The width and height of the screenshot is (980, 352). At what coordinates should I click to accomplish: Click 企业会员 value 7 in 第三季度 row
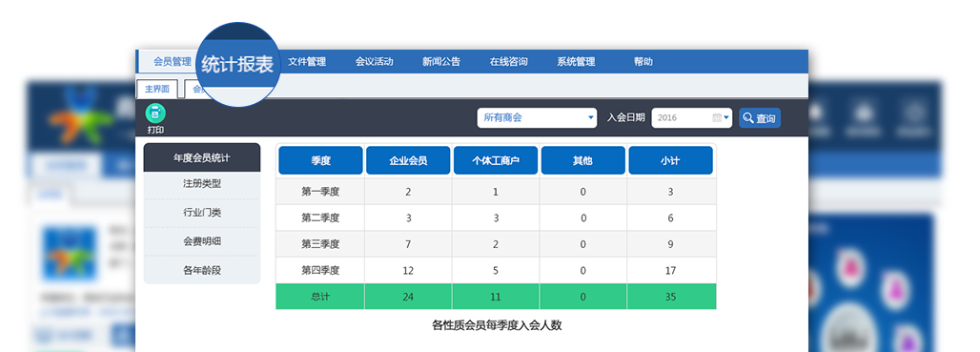click(x=408, y=244)
